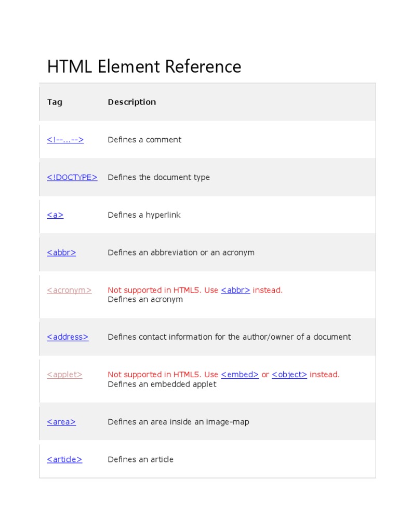Click the "Defines an embedded applet" text
Image resolution: width=399 pixels, height=532 pixels.
click(x=162, y=384)
